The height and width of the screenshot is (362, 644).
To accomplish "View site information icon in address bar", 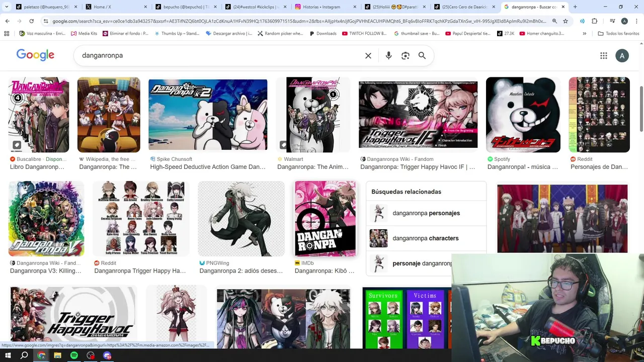I will [x=46, y=21].
